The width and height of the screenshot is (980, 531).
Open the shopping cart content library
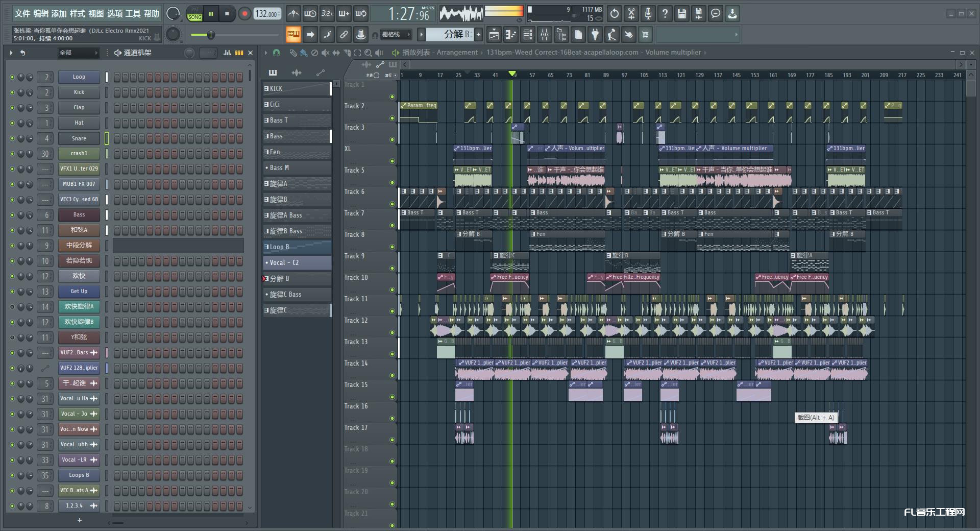click(645, 35)
